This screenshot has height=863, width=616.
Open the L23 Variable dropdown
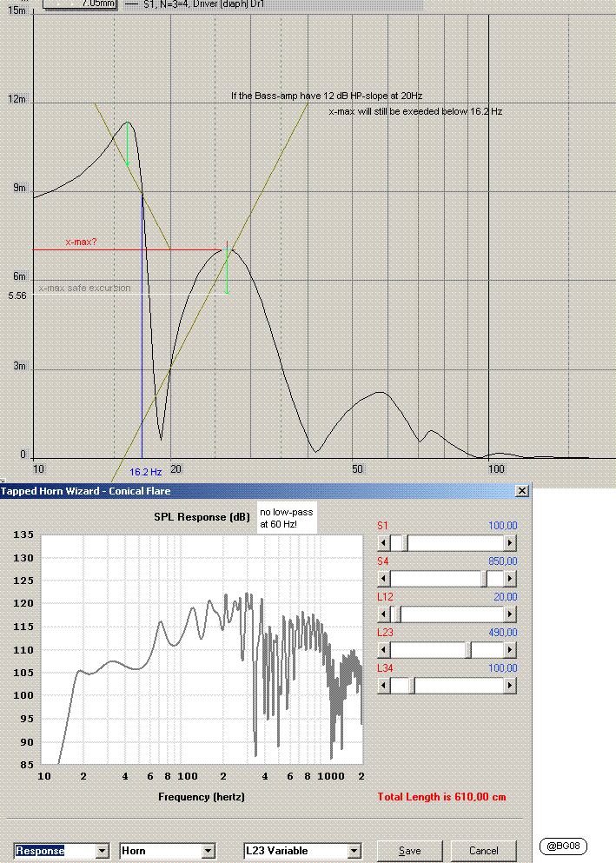pos(354,851)
